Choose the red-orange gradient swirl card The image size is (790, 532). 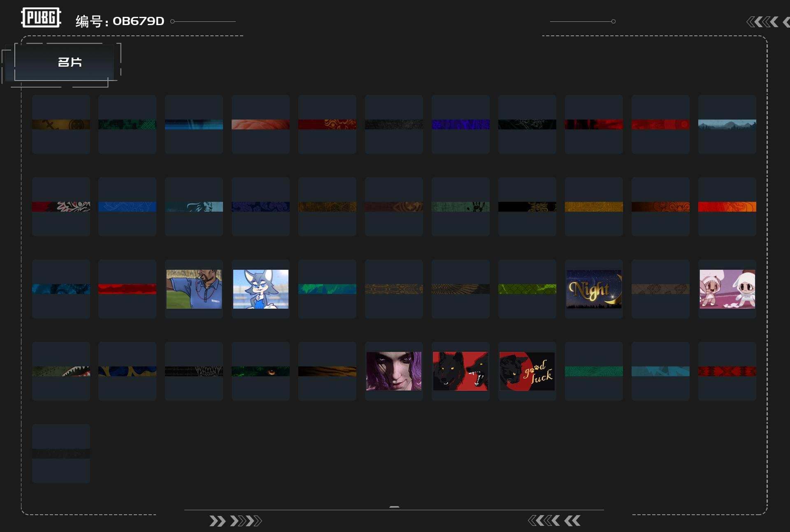(727, 207)
